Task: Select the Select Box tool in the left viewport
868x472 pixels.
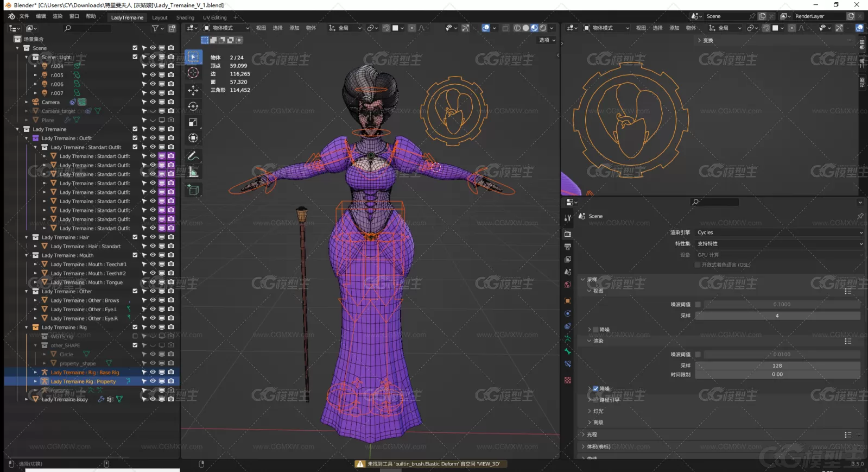Action: click(193, 57)
